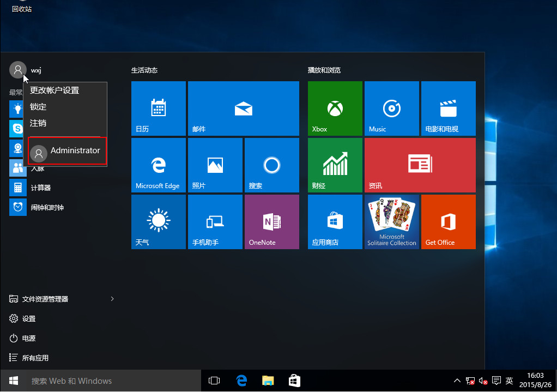Open the News (资讯) tile
Screen dimensions: 557x392
tap(420, 165)
